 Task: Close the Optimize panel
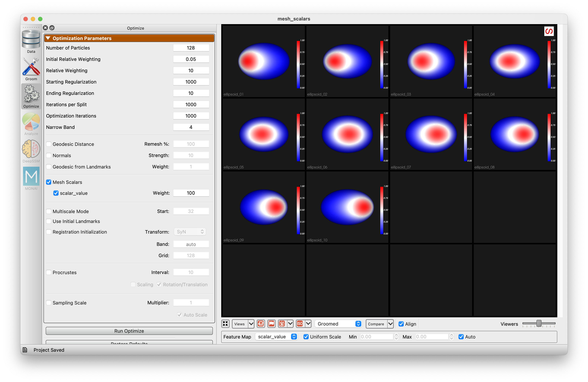click(x=46, y=28)
